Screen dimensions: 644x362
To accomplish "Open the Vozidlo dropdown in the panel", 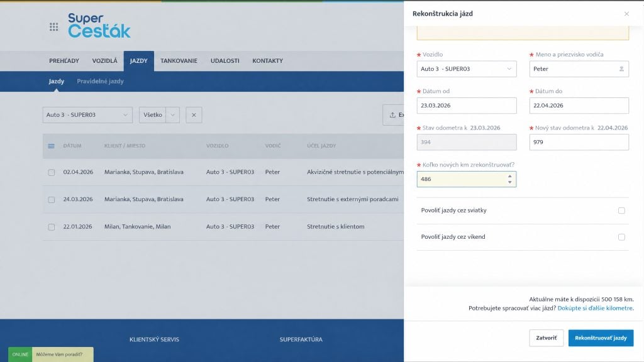I will pyautogui.click(x=467, y=69).
